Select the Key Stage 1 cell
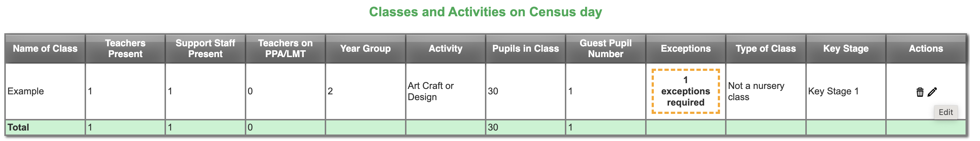 click(x=846, y=91)
